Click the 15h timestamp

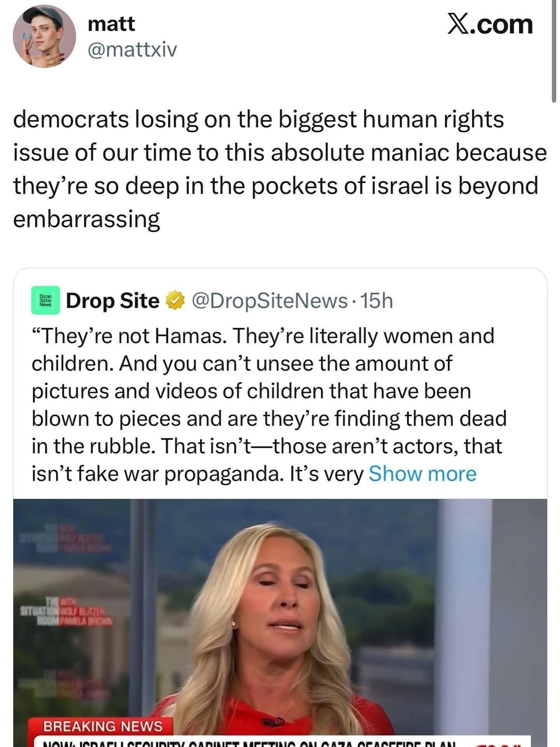click(377, 301)
